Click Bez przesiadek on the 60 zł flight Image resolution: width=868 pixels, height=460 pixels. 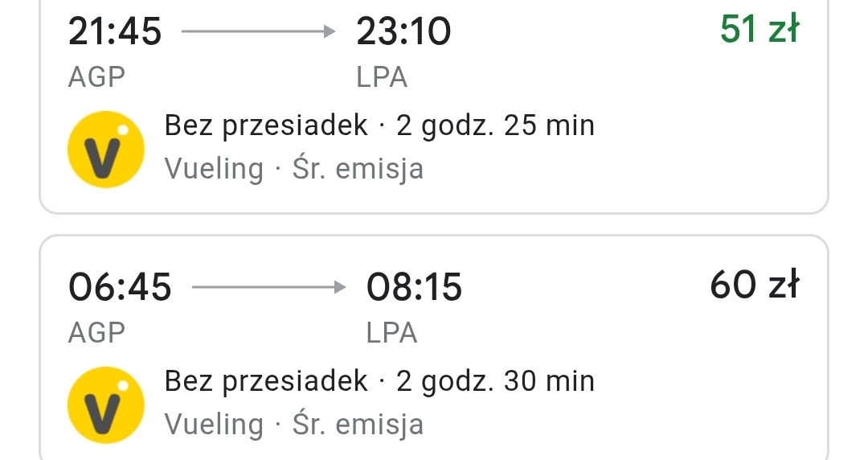266,382
